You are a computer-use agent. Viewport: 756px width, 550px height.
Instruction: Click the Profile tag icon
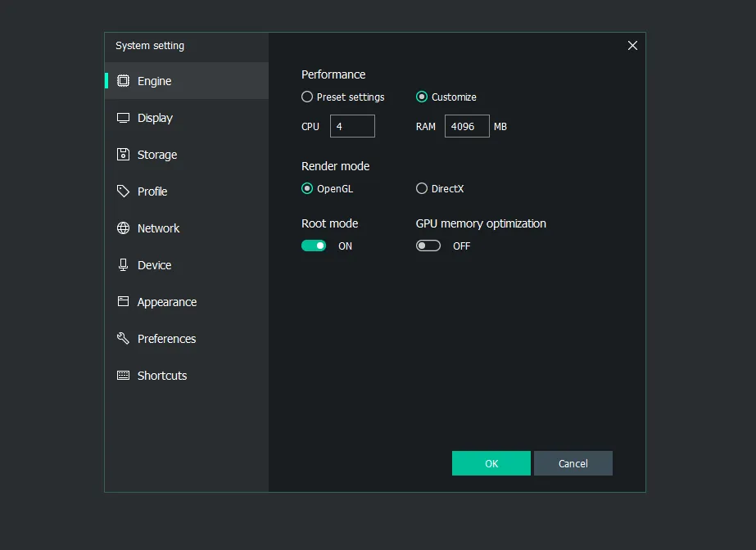[124, 192]
